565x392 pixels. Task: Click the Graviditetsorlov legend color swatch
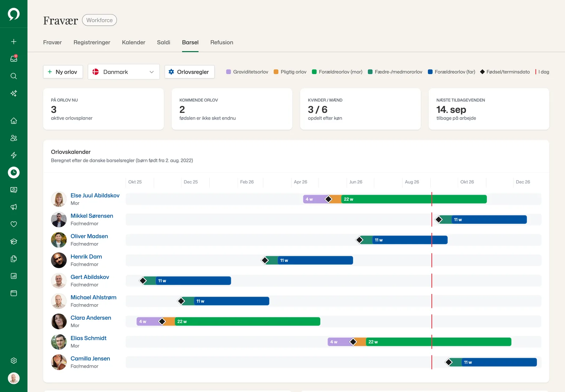(228, 72)
